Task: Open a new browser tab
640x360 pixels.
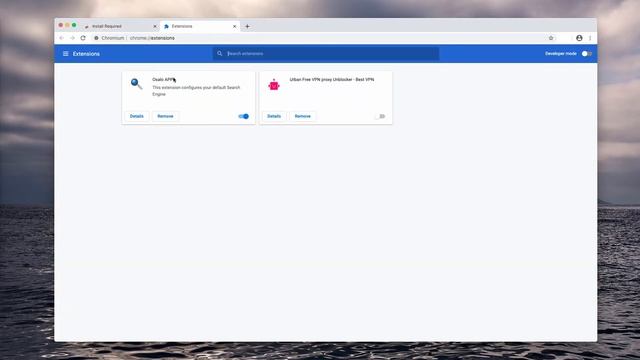Action: coord(247,26)
